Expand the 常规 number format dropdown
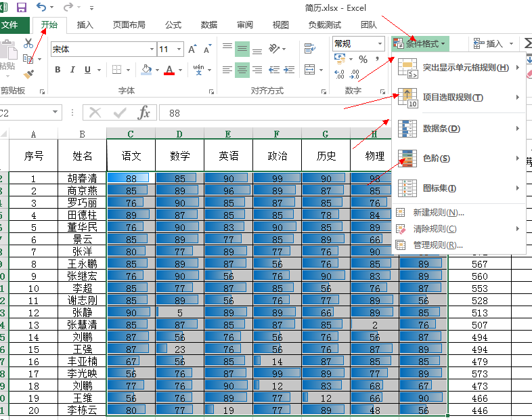Screen dimensions: 532x420 pyautogui.click(x=380, y=43)
